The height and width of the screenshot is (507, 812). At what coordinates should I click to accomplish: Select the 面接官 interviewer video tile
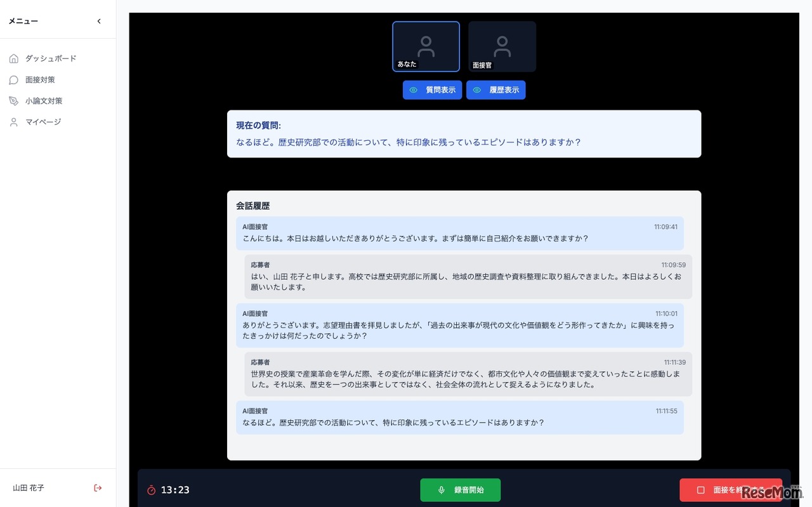click(502, 46)
